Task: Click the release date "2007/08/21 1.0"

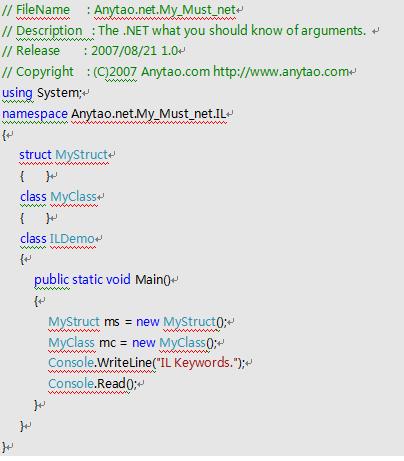Action: pos(134,51)
